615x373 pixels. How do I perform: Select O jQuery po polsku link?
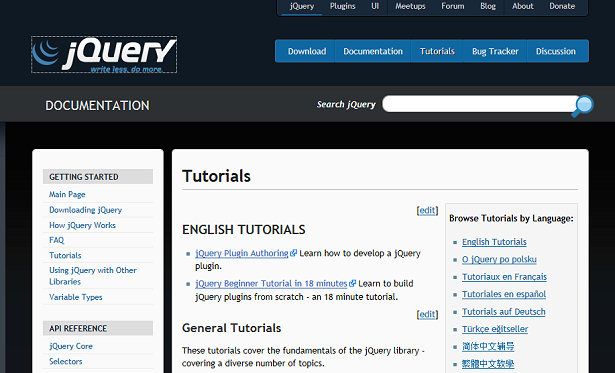point(499,259)
